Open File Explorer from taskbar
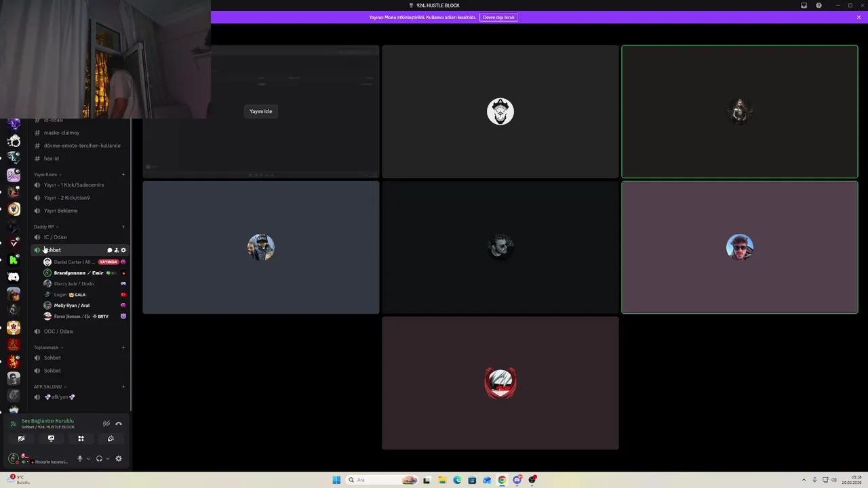868x488 pixels. (x=441, y=480)
